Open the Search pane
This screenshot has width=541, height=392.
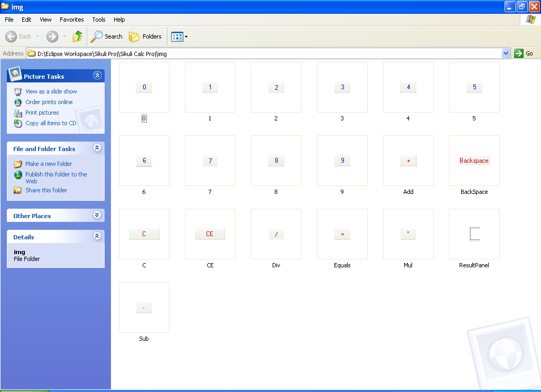pyautogui.click(x=106, y=36)
